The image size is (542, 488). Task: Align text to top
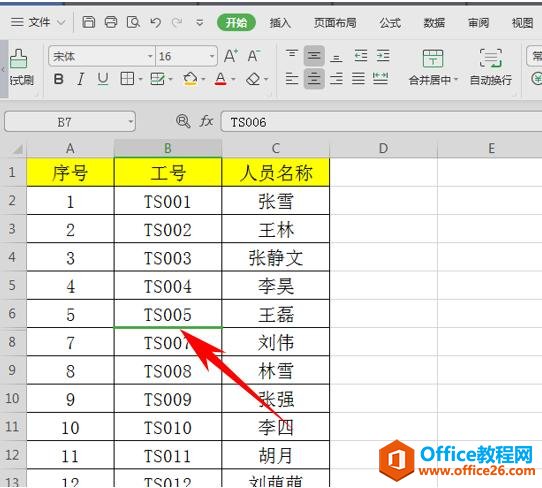[292, 55]
